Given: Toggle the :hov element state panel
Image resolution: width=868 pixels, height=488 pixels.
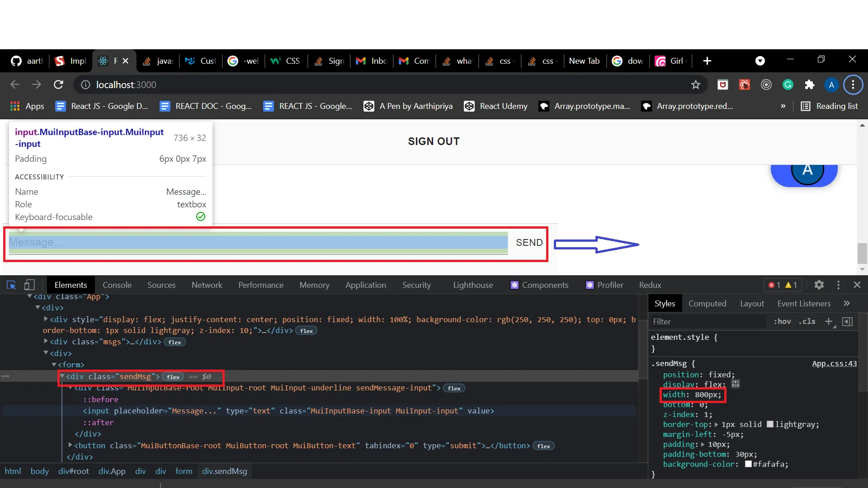Looking at the screenshot, I should [782, 321].
